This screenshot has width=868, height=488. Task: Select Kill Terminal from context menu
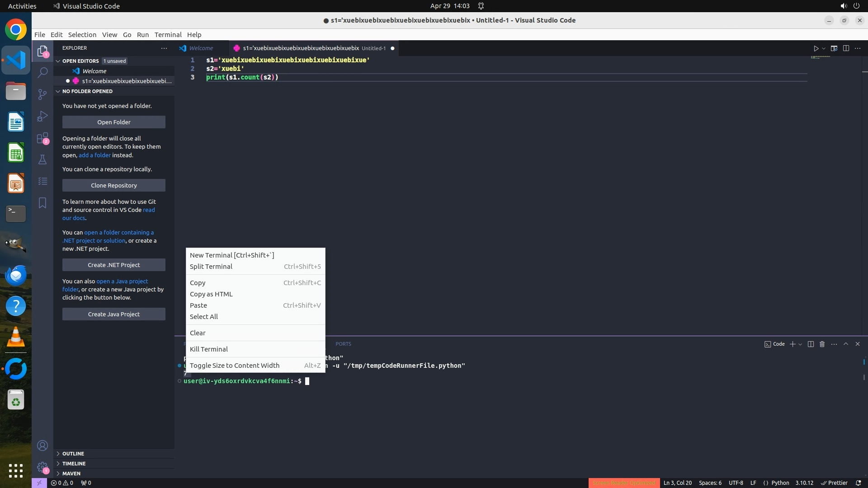click(x=209, y=349)
